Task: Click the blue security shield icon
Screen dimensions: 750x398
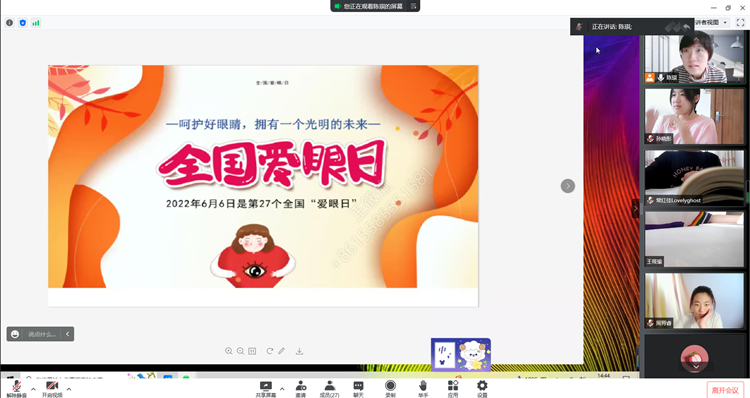Action: (22, 22)
